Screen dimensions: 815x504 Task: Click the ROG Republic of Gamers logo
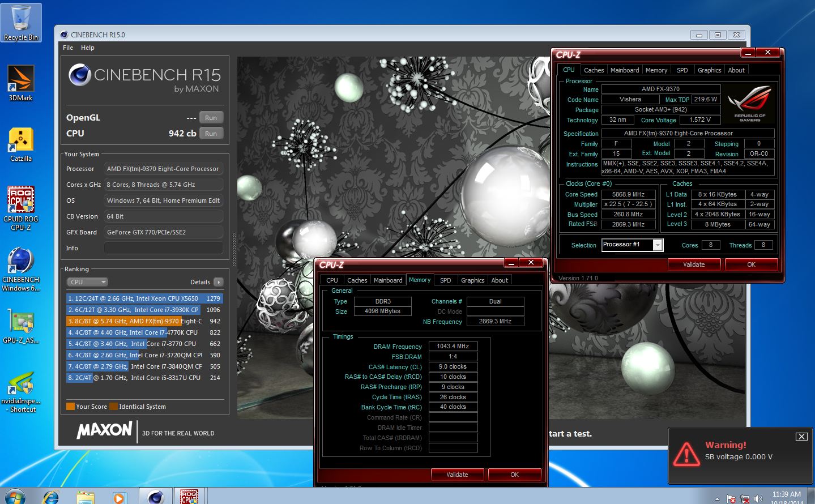pyautogui.click(x=749, y=103)
